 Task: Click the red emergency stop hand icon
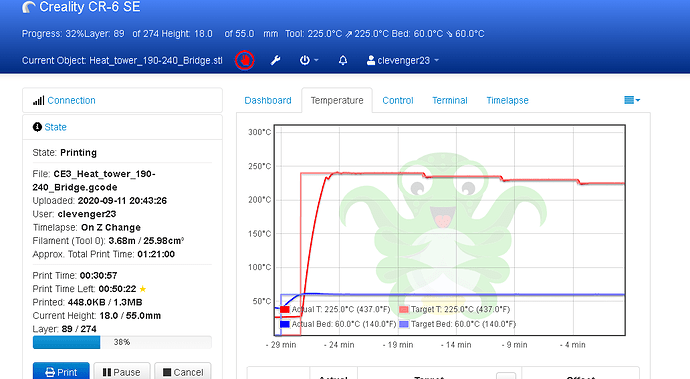tap(245, 60)
